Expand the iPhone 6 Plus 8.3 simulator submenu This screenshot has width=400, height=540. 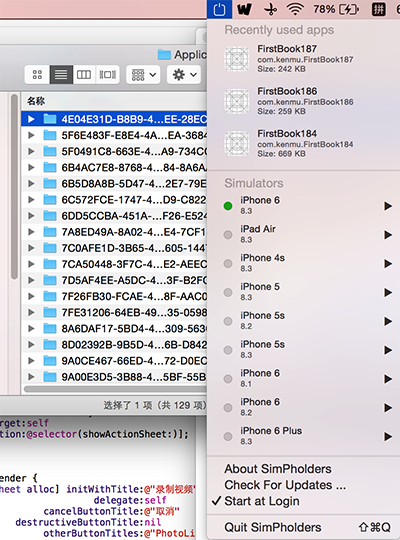pos(388,437)
